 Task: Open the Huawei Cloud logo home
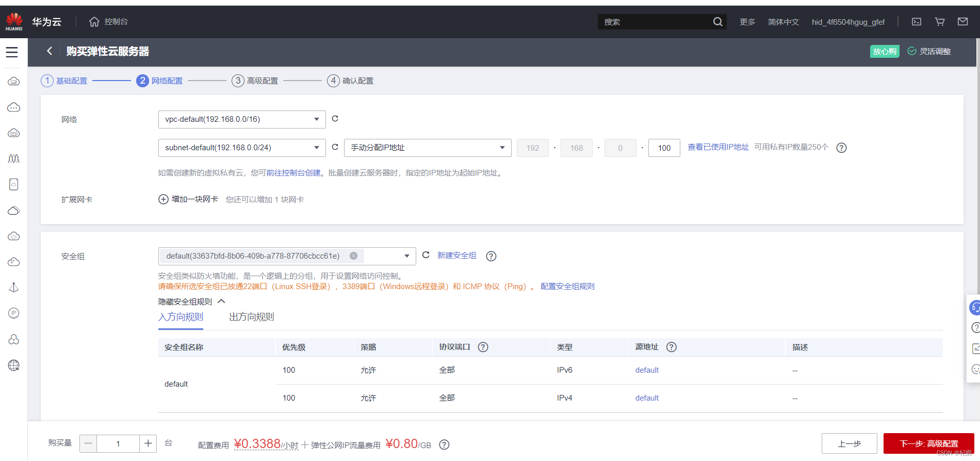[14, 22]
